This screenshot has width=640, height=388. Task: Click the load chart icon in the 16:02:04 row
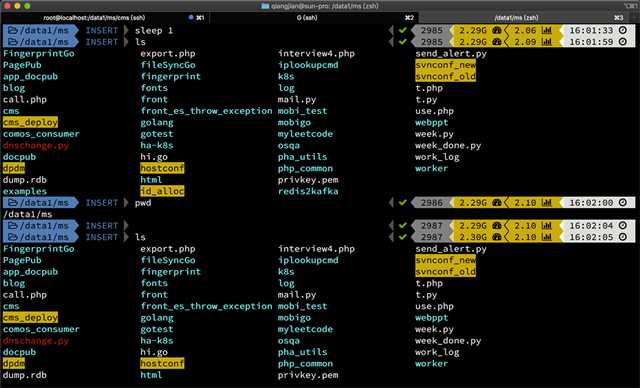[x=547, y=225]
